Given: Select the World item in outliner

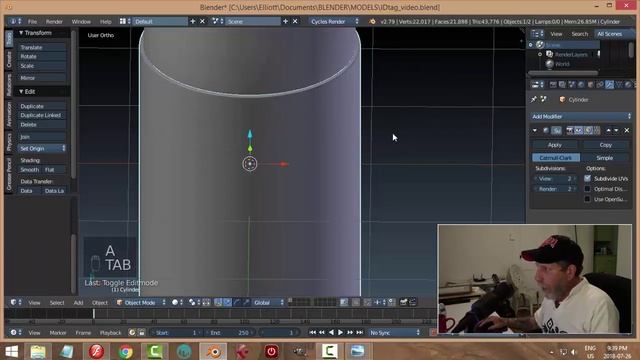Looking at the screenshot, I should 562,64.
